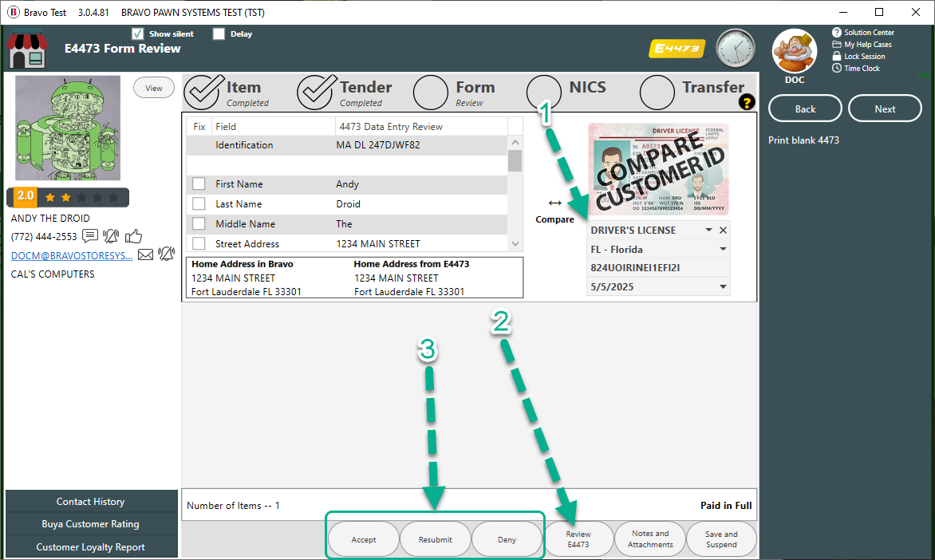
Task: Open the 5/5/2025 date dropdown
Action: point(723,287)
